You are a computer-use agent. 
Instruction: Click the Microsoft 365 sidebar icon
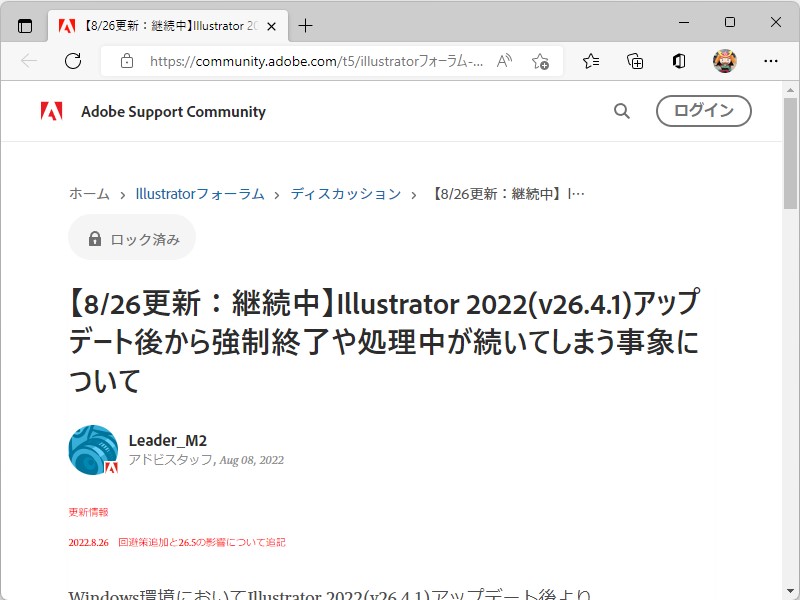point(678,61)
